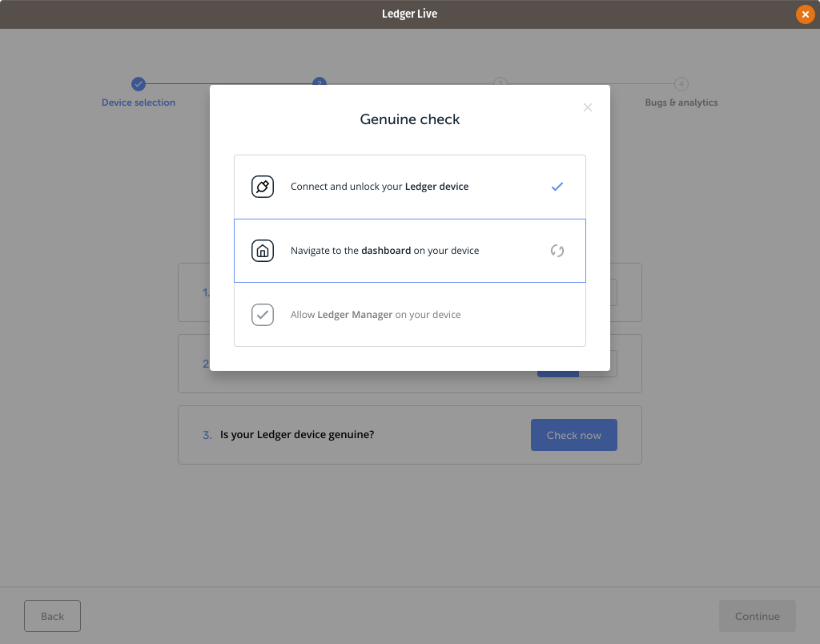The height and width of the screenshot is (644, 820).
Task: Click the plug icon for connecting device
Action: [x=263, y=187]
